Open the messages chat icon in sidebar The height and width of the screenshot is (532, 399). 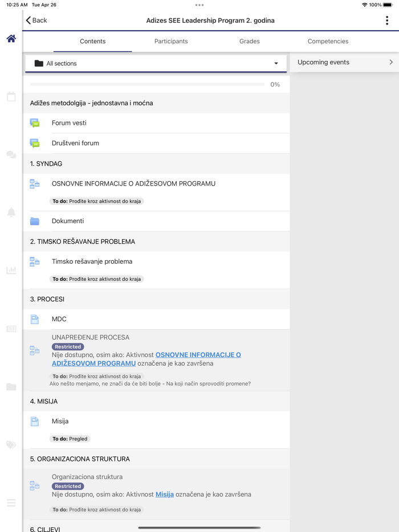(11, 155)
